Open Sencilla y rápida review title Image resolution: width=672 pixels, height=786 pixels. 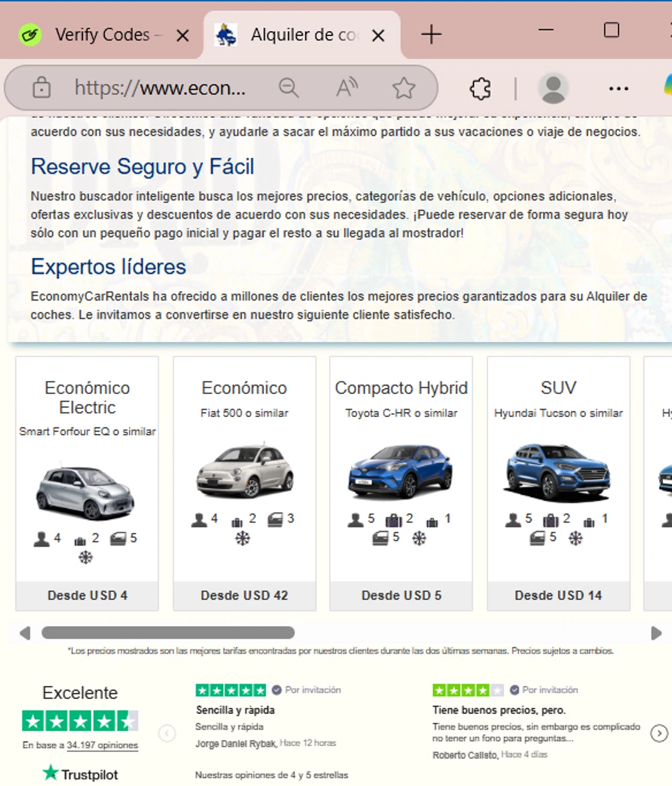(x=235, y=710)
